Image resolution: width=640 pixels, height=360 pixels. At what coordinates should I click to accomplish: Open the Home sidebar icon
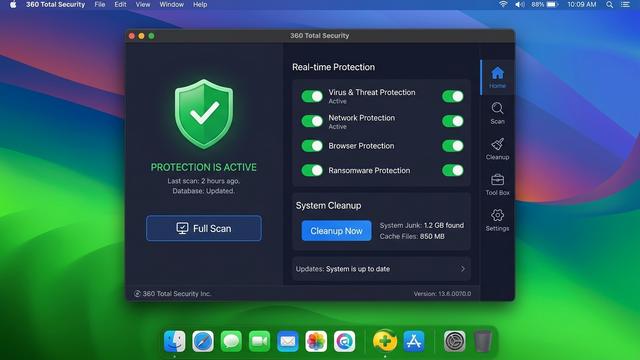(x=497, y=77)
